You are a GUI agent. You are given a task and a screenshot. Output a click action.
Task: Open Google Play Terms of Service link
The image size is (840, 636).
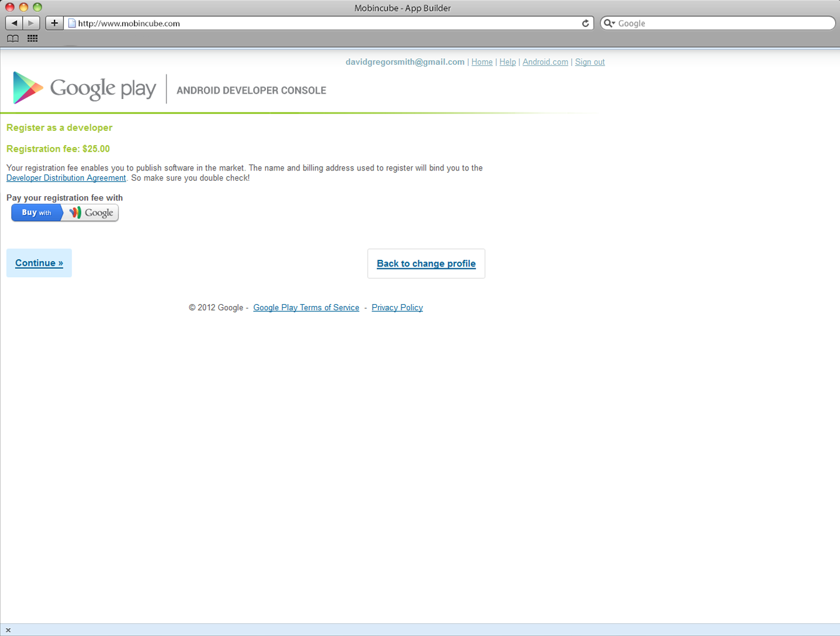point(306,308)
